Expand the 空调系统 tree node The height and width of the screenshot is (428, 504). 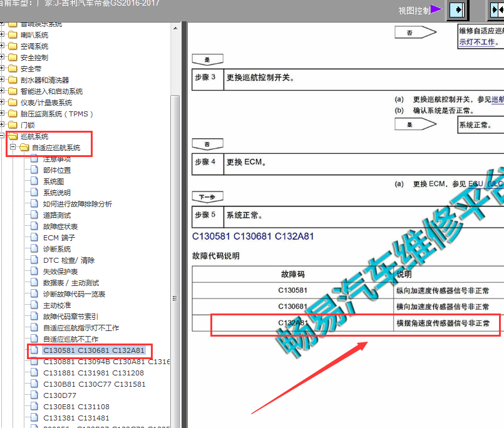(2, 46)
